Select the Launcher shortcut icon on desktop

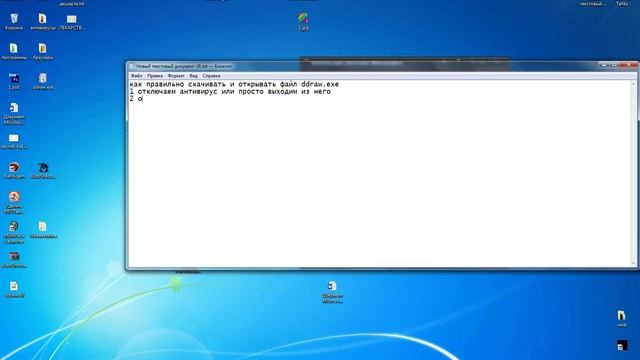click(14, 232)
